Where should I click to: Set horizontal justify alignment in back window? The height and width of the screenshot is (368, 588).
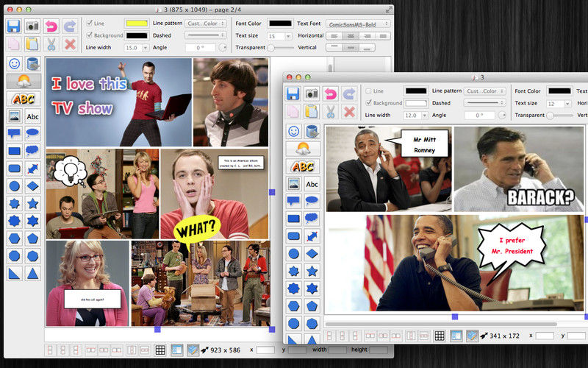coord(383,36)
